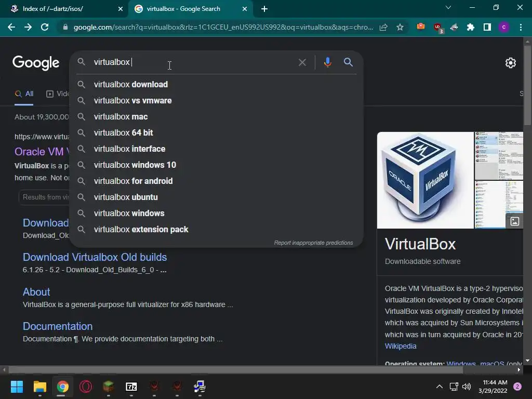Click the site lock icon in address bar

[65, 27]
